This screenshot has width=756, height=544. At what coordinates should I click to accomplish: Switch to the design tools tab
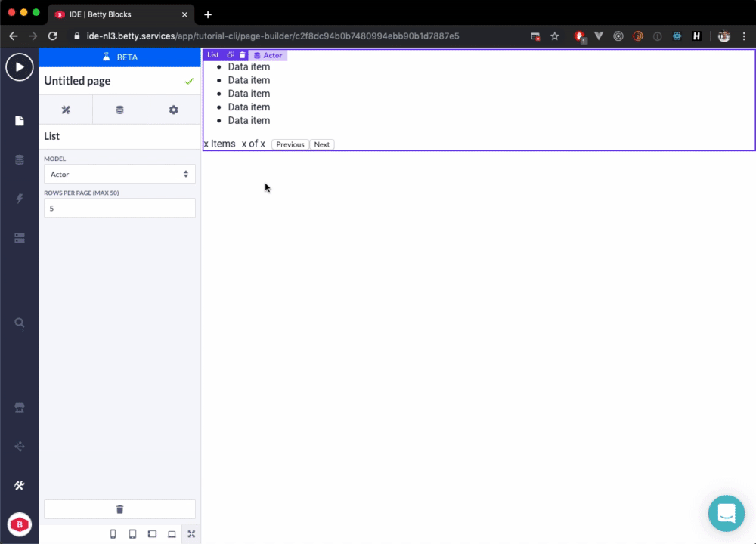[x=66, y=110]
